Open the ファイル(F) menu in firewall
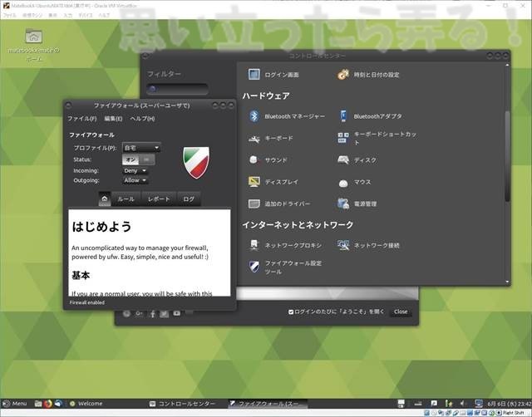 coord(81,119)
